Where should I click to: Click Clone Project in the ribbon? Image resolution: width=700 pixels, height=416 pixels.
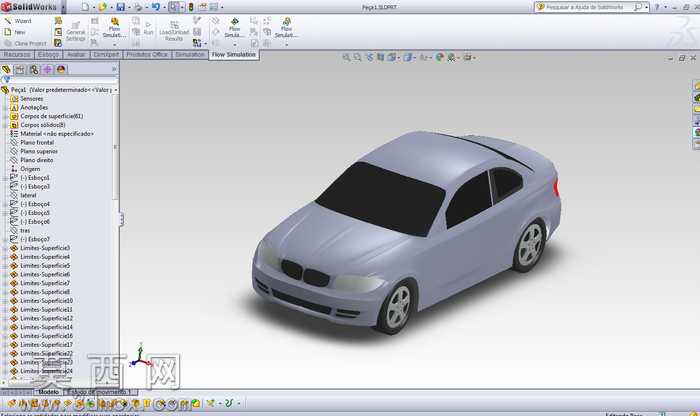[25, 43]
